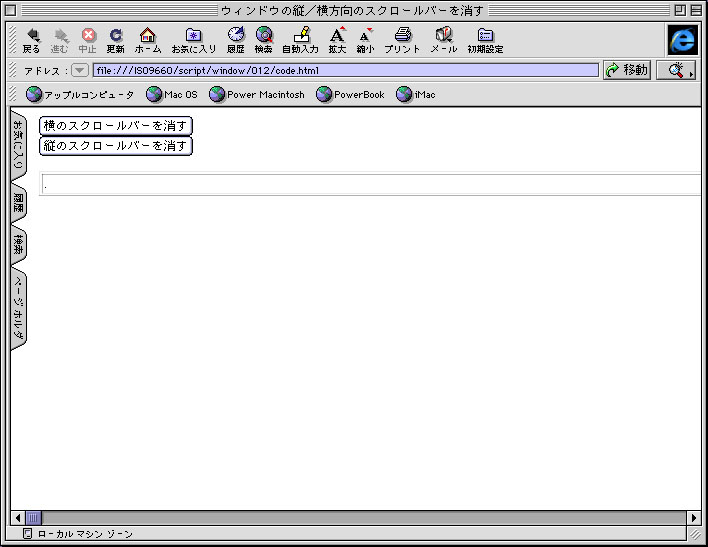Click the address field showing the file URL

pyautogui.click(x=345, y=70)
